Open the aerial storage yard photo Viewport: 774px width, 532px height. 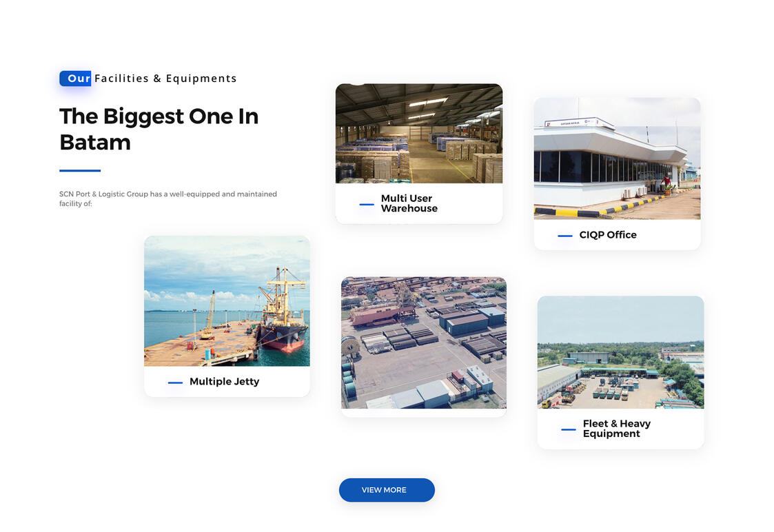click(x=423, y=342)
